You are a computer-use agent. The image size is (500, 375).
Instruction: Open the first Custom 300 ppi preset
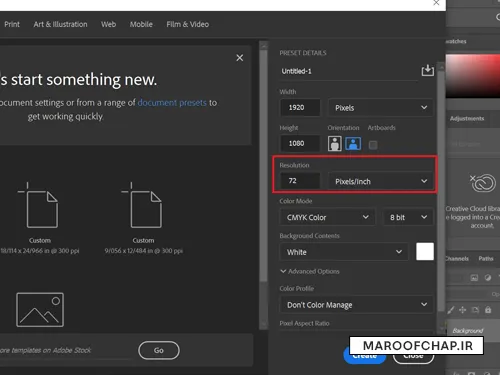pyautogui.click(x=40, y=218)
